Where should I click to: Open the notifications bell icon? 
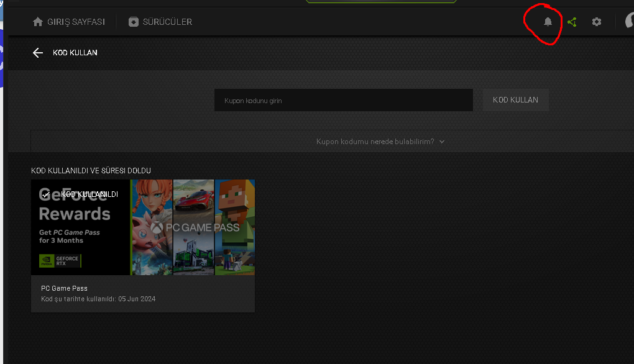pyautogui.click(x=548, y=22)
